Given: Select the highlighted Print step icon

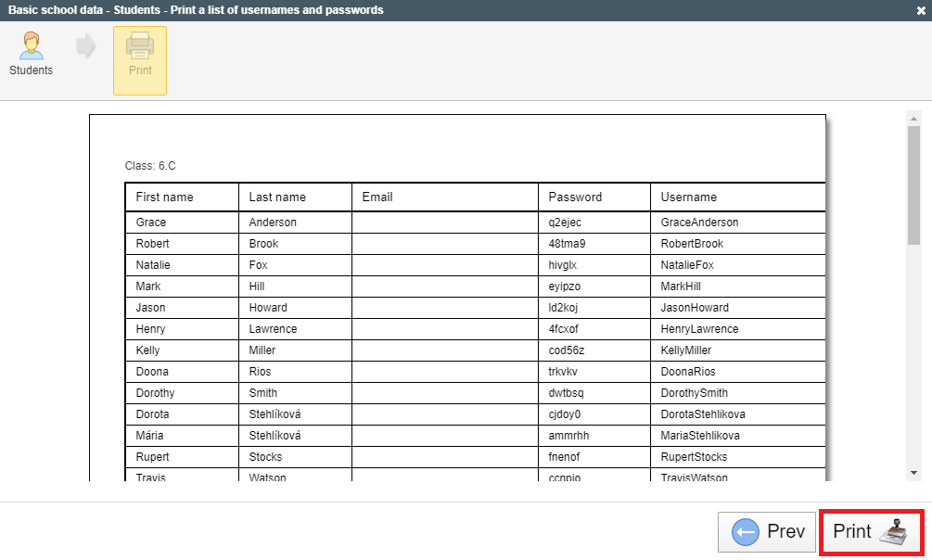Looking at the screenshot, I should (x=140, y=60).
